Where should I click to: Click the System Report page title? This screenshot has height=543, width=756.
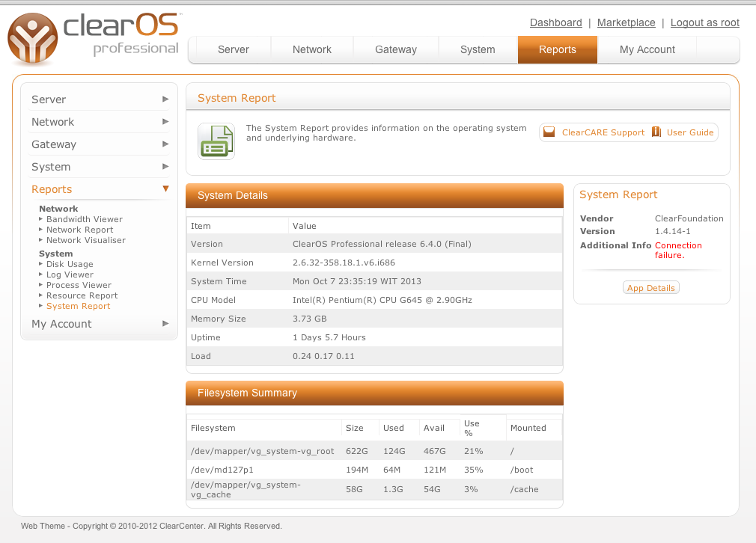pos(237,98)
